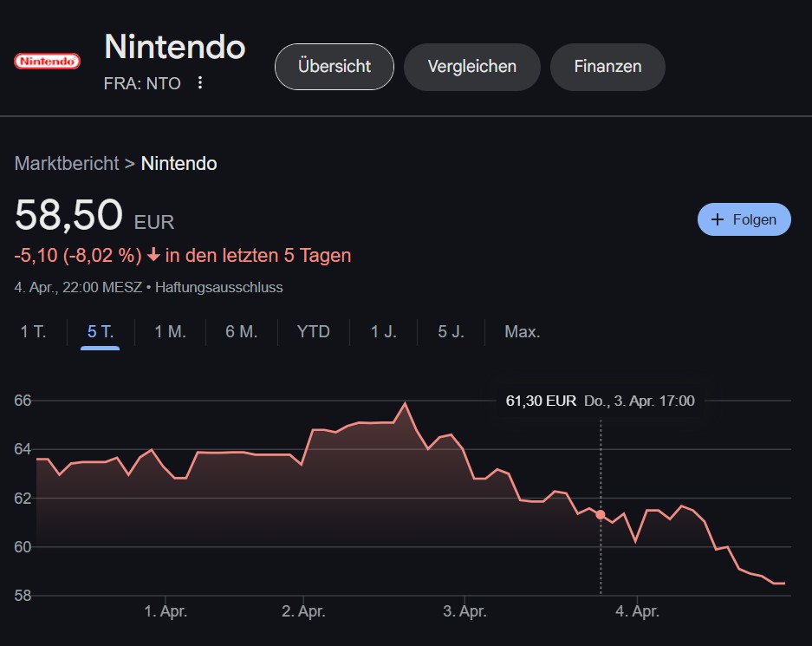
Task: Click the plus icon in Folgen button
Action: [718, 219]
